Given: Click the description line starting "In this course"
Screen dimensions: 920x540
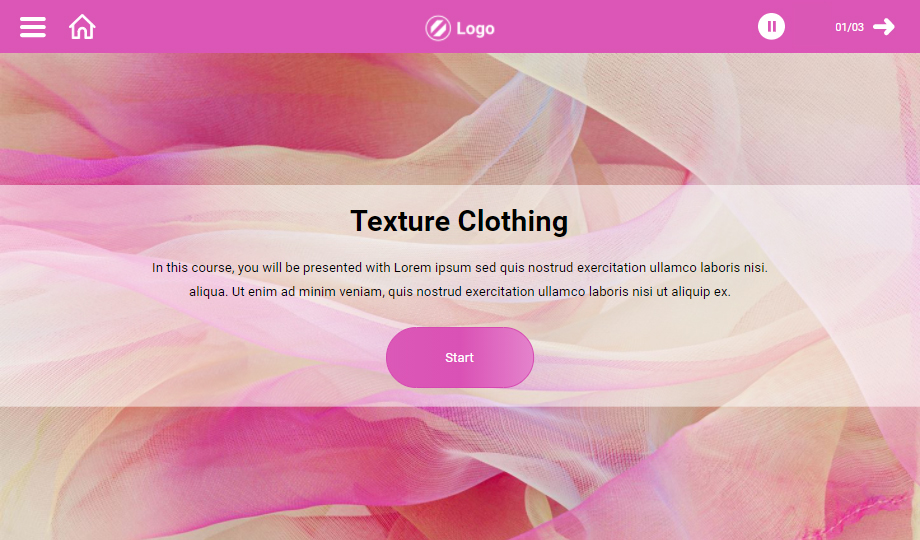Looking at the screenshot, I should (459, 268).
